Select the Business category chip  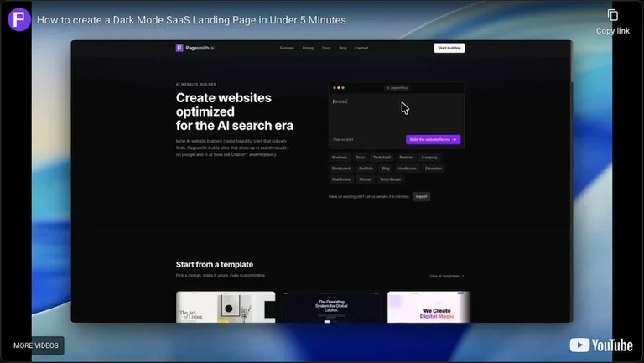(340, 158)
